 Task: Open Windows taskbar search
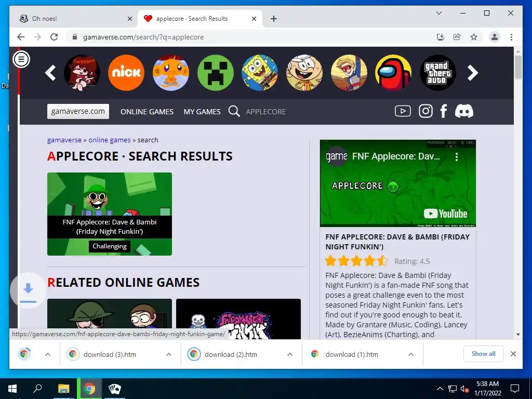pos(37,389)
